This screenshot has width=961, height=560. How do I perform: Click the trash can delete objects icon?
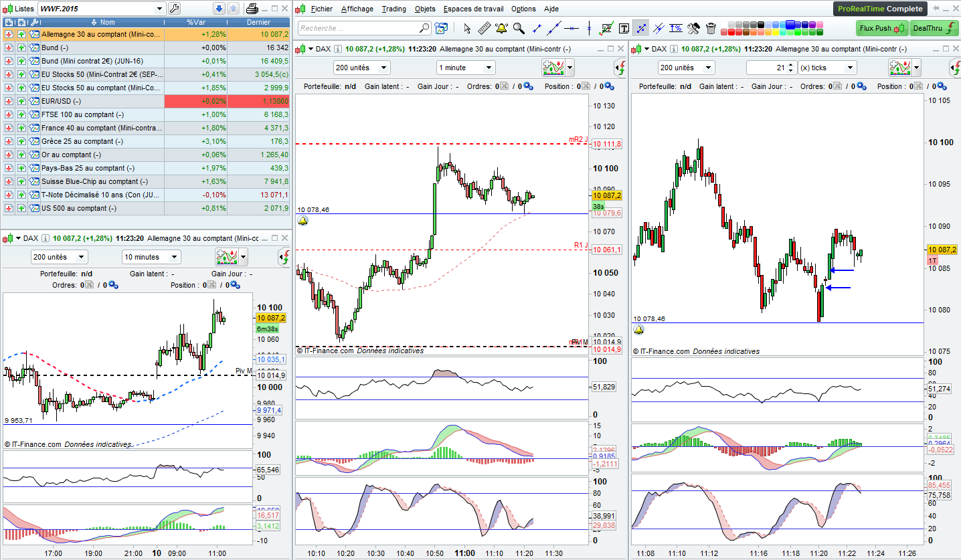(711, 28)
